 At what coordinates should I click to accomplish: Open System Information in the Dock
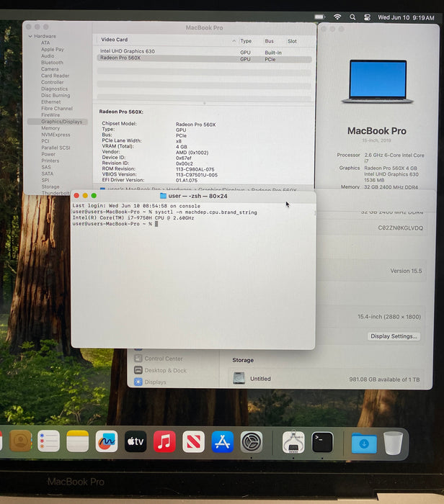[293, 442]
